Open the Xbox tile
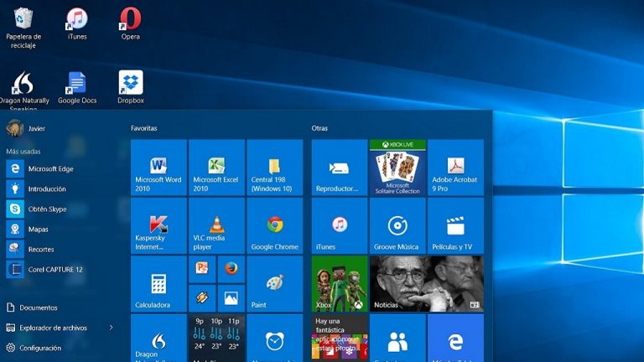 [x=340, y=284]
